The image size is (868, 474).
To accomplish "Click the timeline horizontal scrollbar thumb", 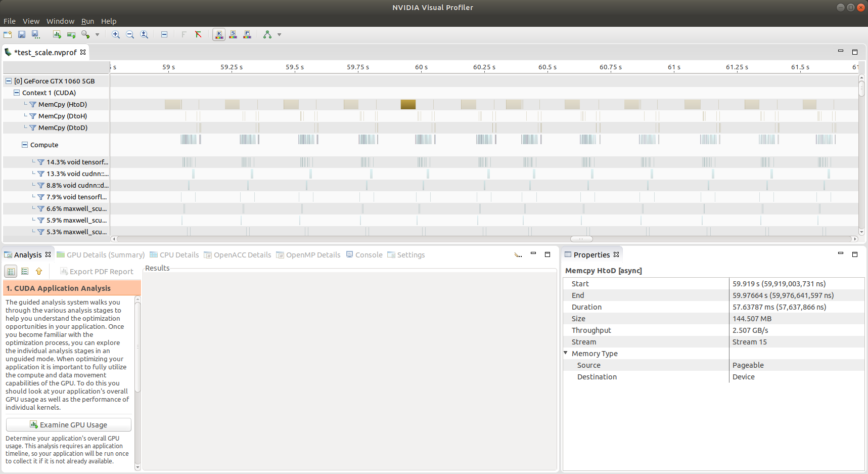I will pyautogui.click(x=581, y=239).
